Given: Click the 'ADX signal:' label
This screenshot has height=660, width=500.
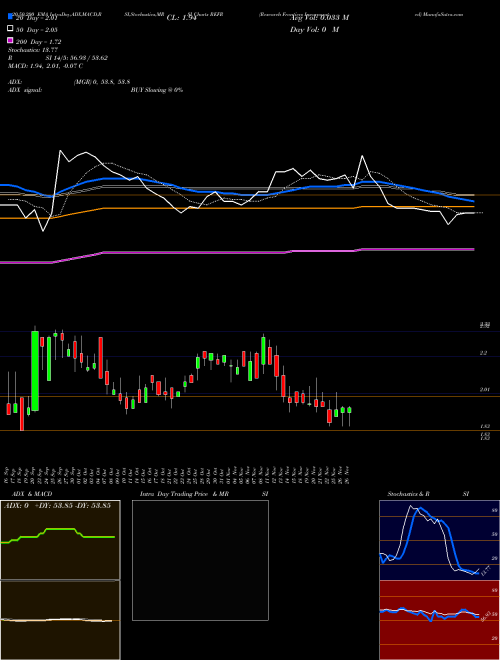Looking at the screenshot, I should tap(25, 90).
